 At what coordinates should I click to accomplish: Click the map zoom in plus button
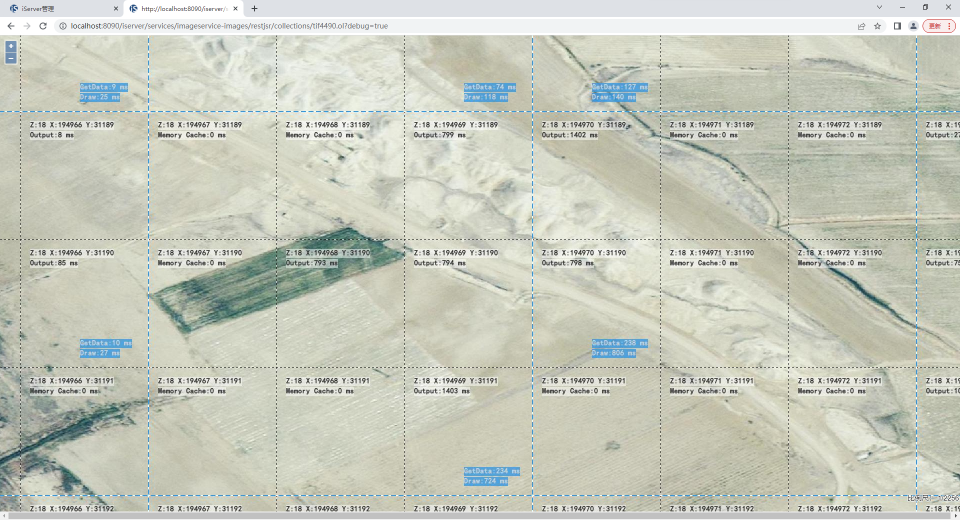point(11,46)
